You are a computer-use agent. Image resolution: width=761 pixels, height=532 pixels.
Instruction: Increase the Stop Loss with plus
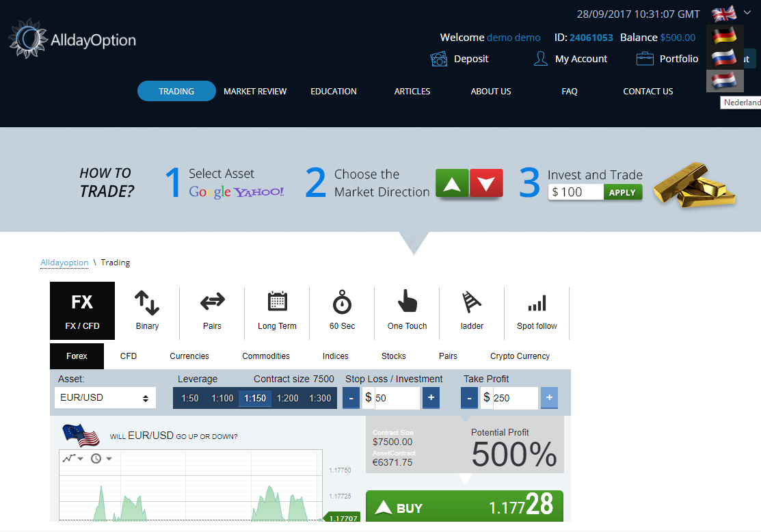431,398
